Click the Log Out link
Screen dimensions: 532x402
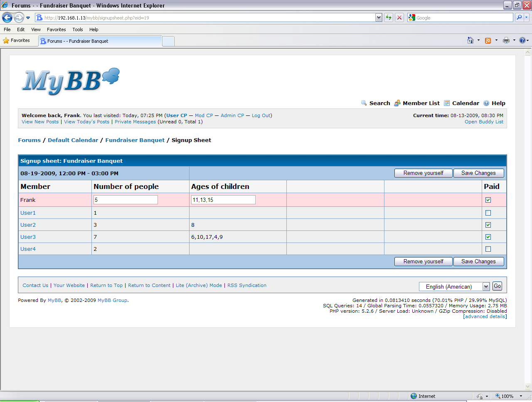pos(261,115)
